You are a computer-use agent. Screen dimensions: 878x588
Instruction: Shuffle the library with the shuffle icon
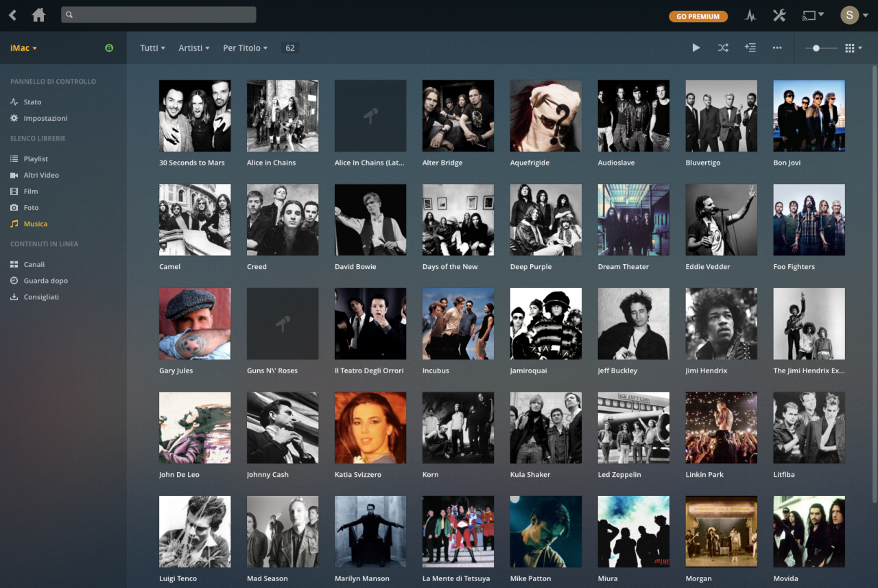coord(723,48)
